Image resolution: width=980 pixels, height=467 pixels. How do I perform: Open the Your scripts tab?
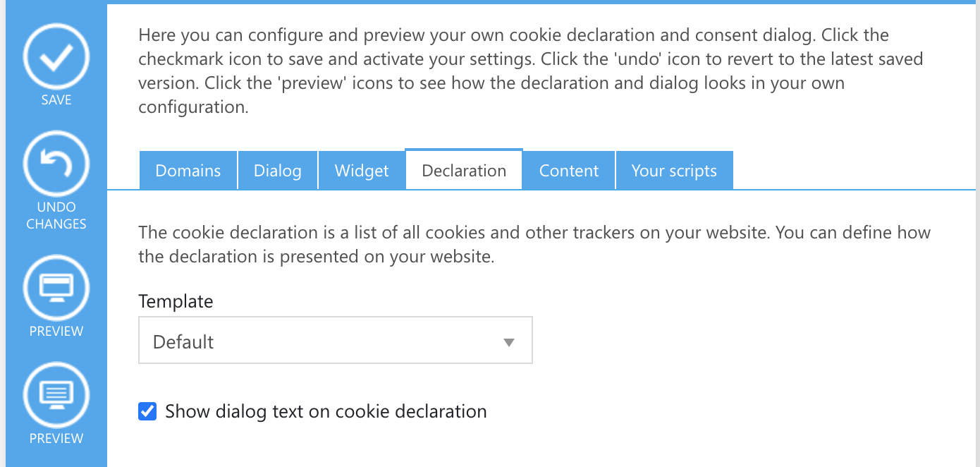click(x=674, y=171)
